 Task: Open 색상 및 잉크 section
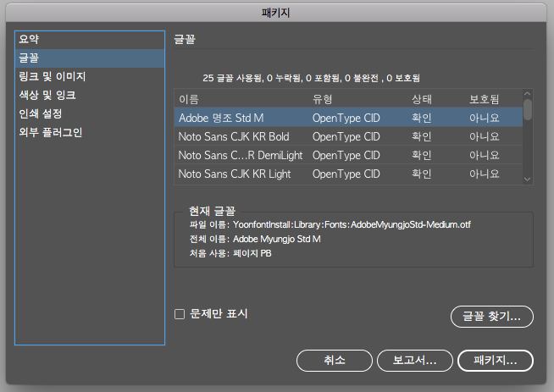tap(90, 95)
